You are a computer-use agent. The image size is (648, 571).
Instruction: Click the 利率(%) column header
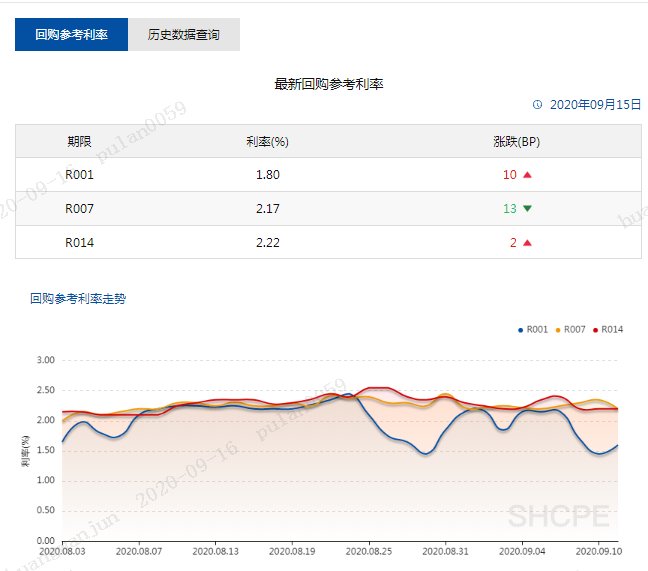[x=267, y=142]
